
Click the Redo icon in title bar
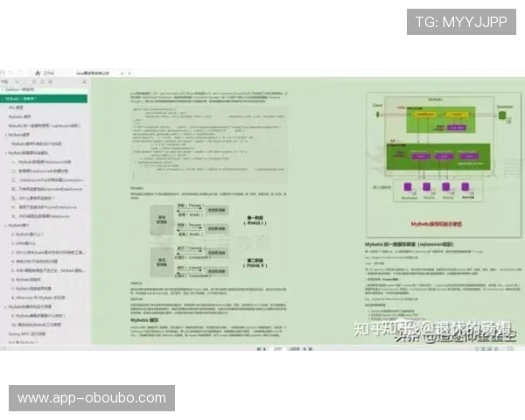click(x=21, y=73)
